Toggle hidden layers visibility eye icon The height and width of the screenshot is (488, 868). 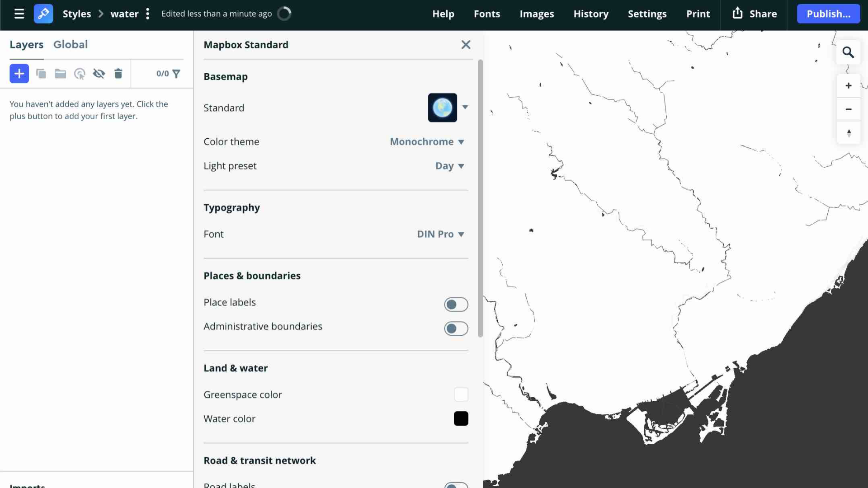click(x=99, y=73)
